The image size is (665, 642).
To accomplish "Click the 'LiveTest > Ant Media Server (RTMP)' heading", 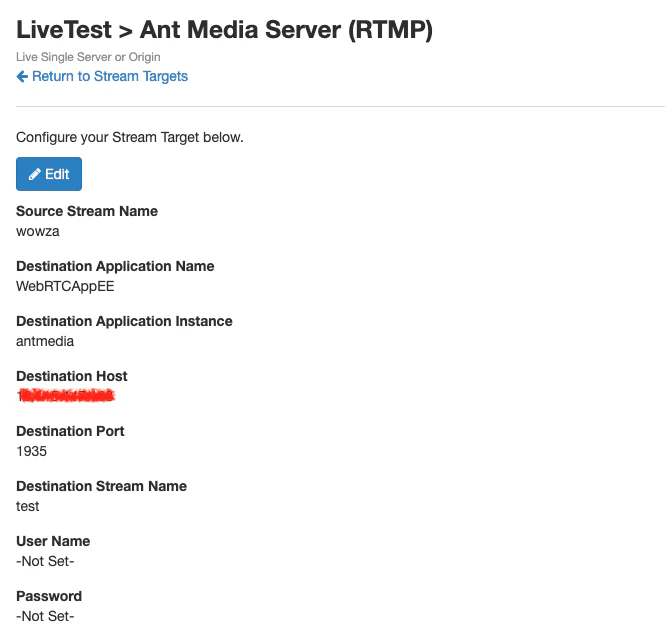I will [x=224, y=30].
